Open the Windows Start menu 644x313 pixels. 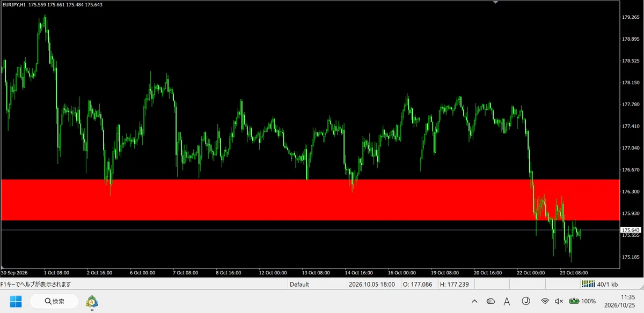point(16,301)
